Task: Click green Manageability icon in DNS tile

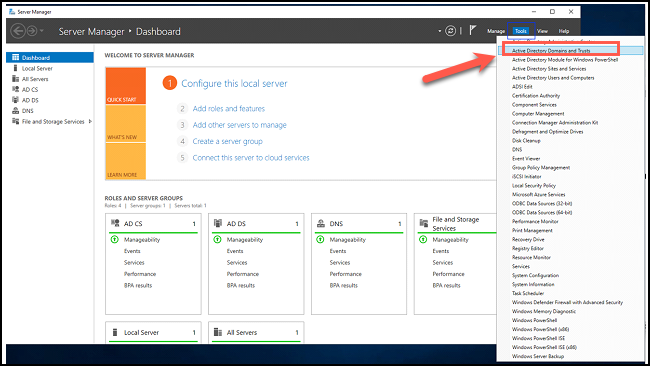Action: click(320, 239)
